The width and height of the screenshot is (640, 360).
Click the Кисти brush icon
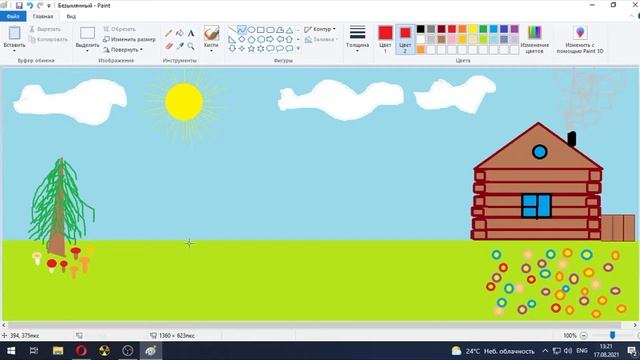[211, 33]
